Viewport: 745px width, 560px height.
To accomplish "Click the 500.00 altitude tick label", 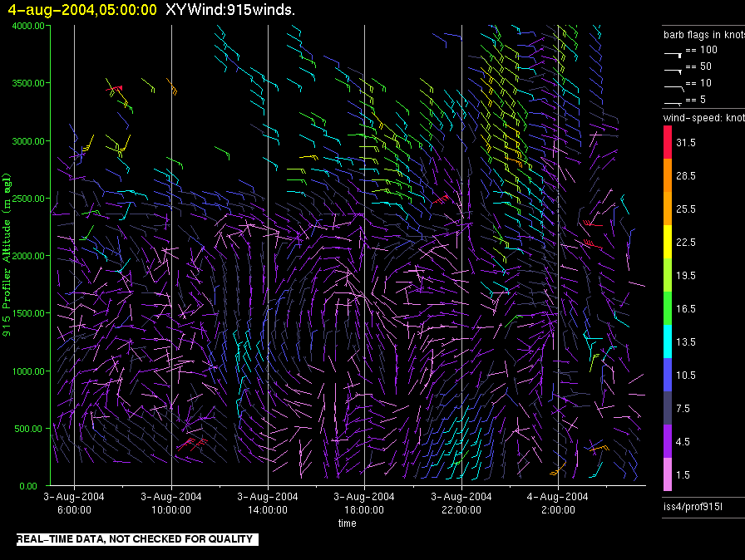I will click(28, 429).
